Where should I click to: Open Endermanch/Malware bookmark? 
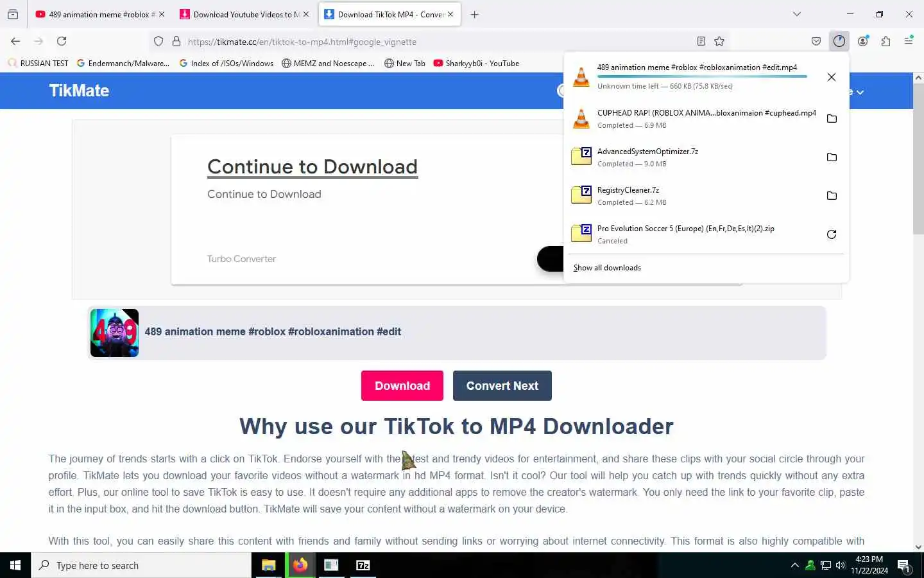pos(123,63)
